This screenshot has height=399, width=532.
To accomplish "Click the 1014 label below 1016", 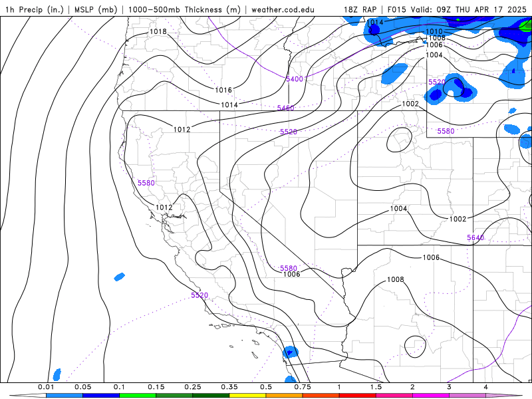I will (229, 105).
